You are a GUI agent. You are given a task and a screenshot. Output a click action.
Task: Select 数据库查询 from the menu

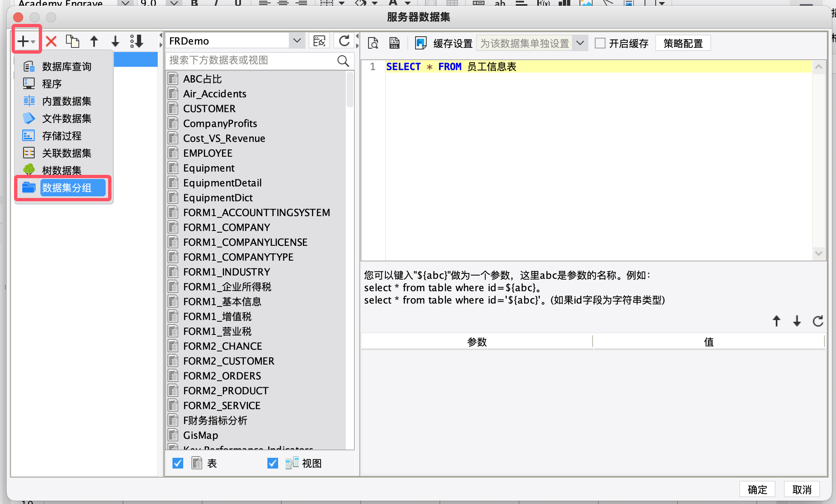(66, 66)
